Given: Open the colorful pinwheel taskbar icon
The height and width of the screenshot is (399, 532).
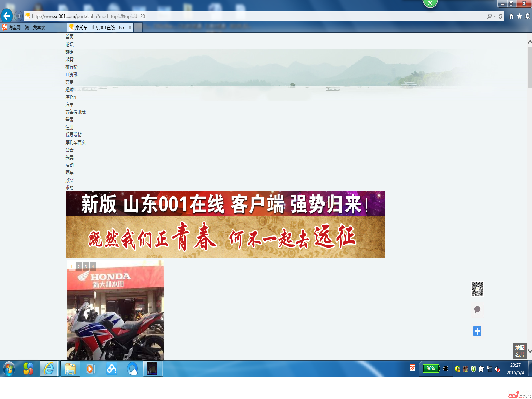Looking at the screenshot, I should coord(28,369).
